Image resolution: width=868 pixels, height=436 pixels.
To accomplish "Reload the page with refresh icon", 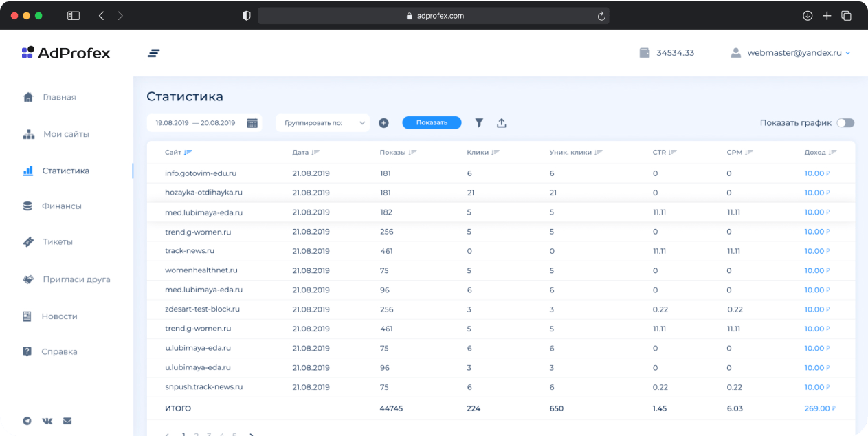I will [x=601, y=16].
